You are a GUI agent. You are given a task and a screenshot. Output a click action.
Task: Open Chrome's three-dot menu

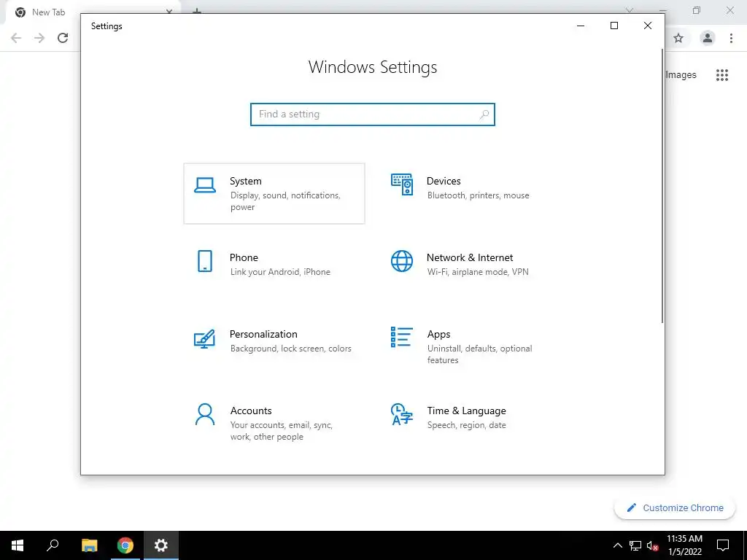[x=731, y=38]
